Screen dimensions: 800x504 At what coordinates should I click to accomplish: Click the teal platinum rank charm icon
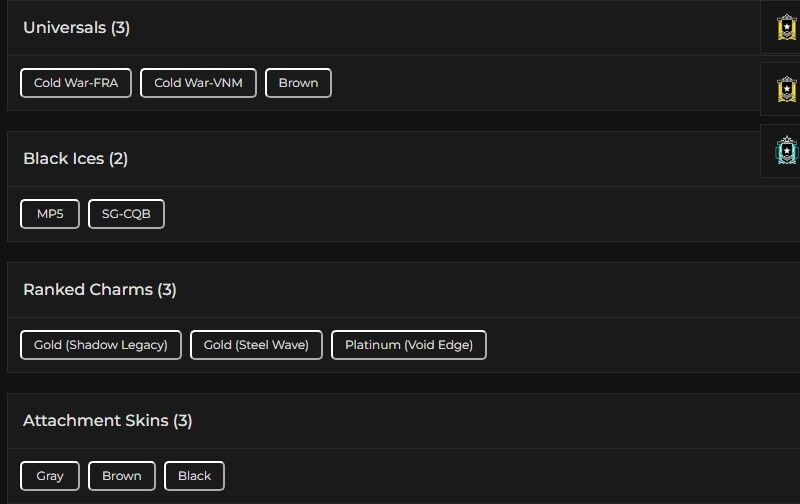coord(787,151)
